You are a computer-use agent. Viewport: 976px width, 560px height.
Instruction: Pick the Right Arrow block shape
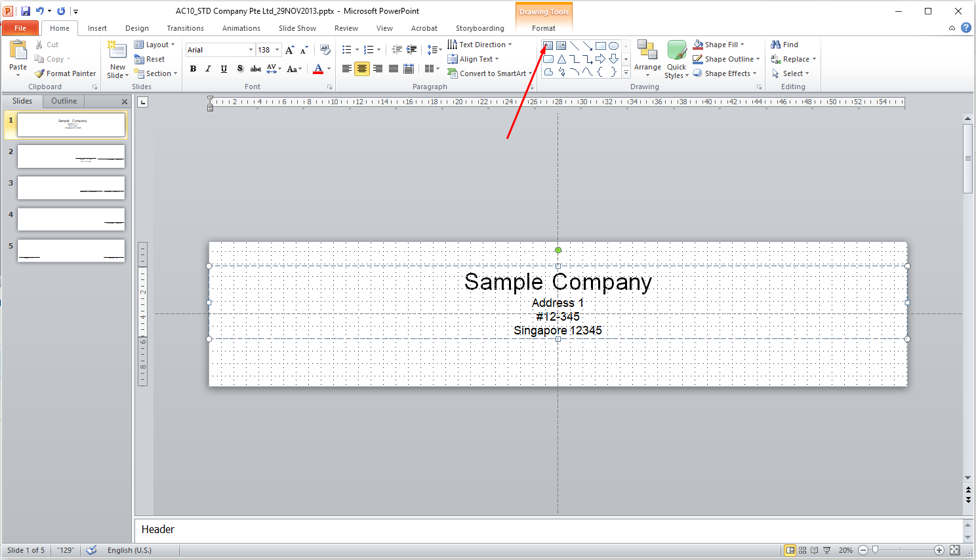pyautogui.click(x=601, y=59)
